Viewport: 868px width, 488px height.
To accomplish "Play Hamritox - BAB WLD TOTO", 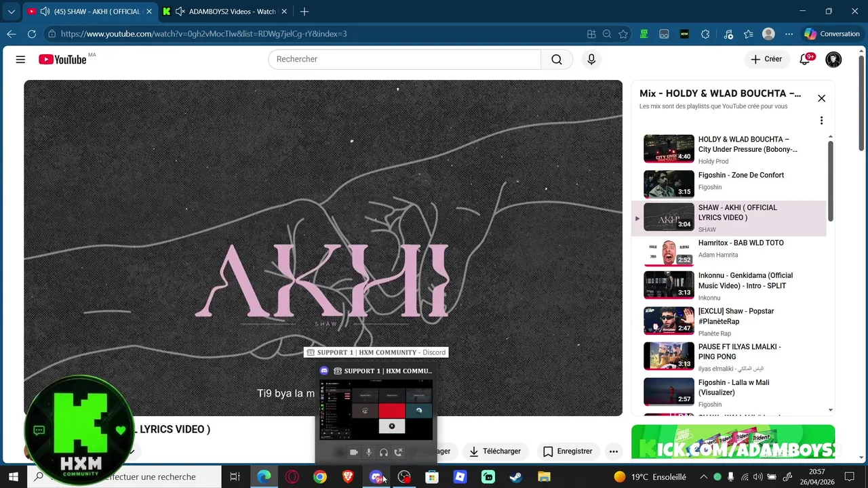I will tap(729, 252).
